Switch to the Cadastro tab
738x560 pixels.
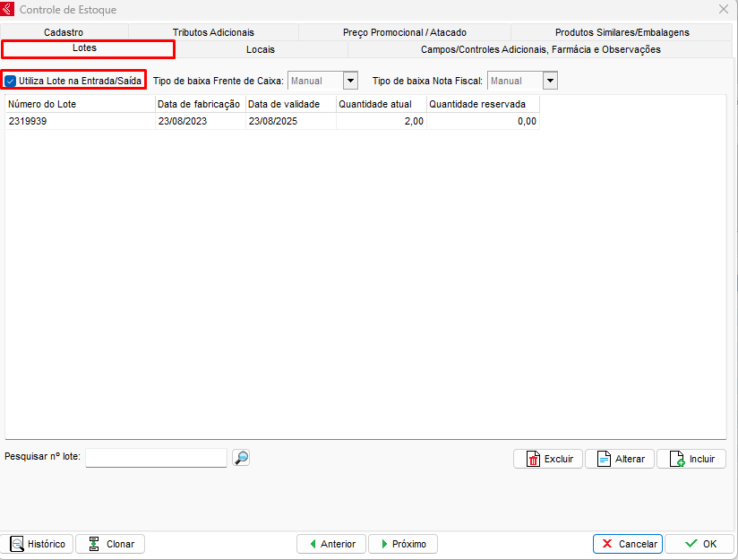click(64, 32)
